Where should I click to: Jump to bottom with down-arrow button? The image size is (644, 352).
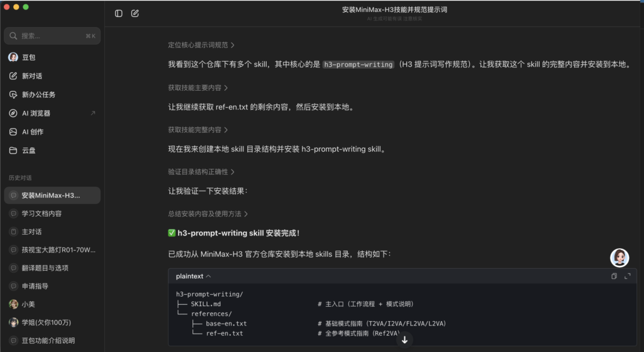tap(404, 339)
